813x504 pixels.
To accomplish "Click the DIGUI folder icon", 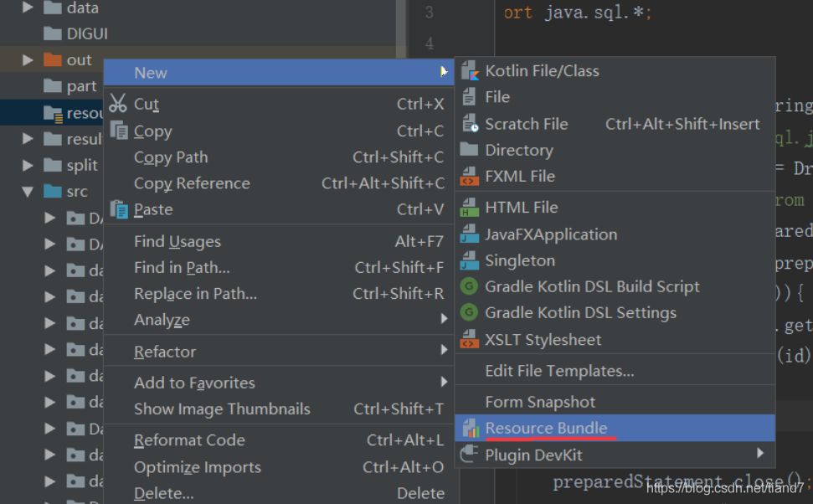I will tap(53, 33).
